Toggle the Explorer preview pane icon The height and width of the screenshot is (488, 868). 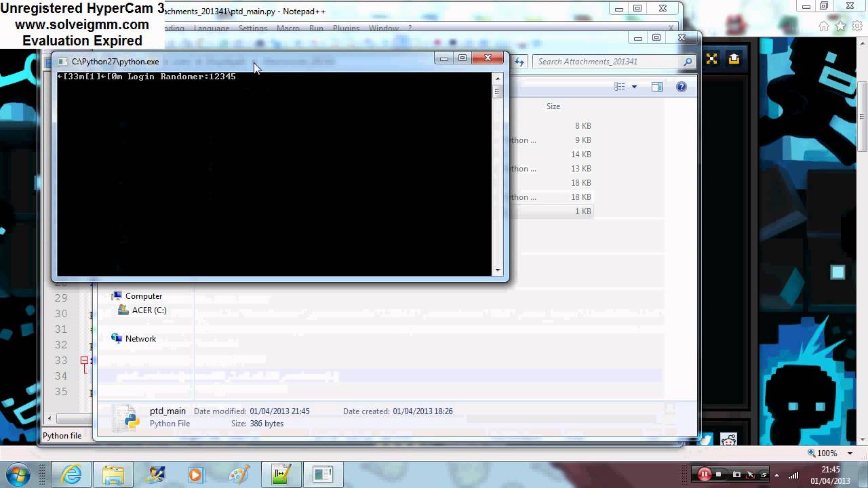pos(656,87)
